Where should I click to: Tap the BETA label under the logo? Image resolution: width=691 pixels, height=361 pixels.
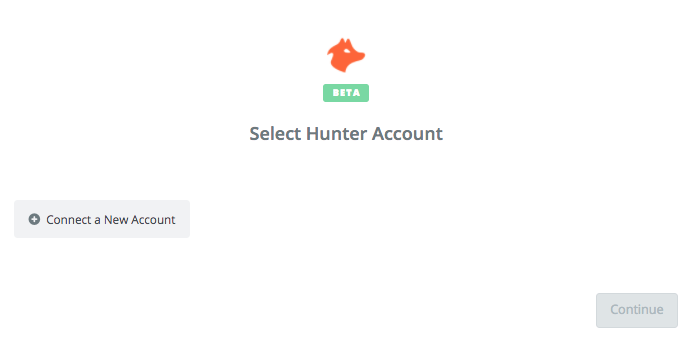(x=346, y=93)
